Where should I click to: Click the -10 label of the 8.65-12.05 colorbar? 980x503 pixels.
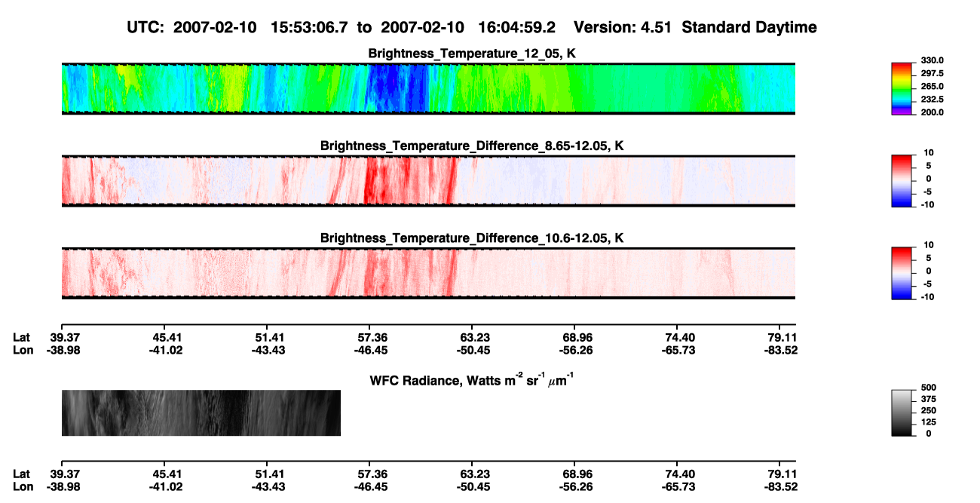926,204
